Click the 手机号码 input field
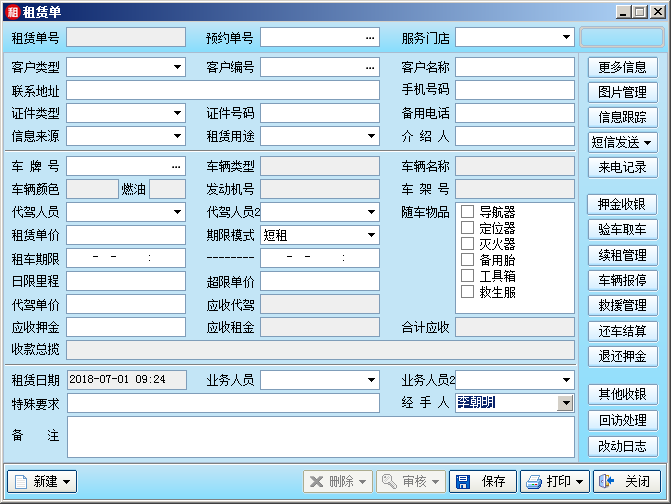The image size is (671, 504). pos(515,90)
